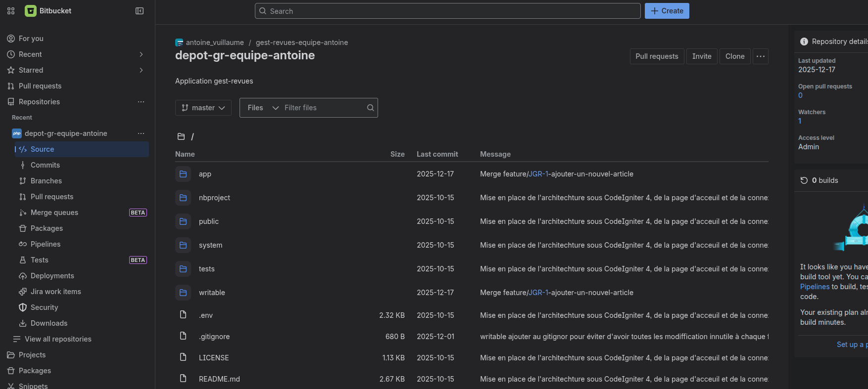
Task: Open Jira work items in sidebar
Action: 82,292
